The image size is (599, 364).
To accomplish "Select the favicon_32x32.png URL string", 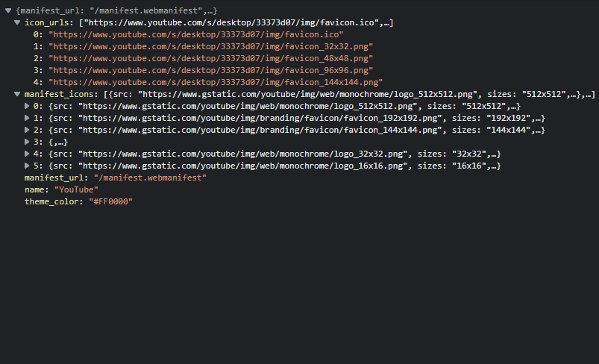I will (211, 46).
